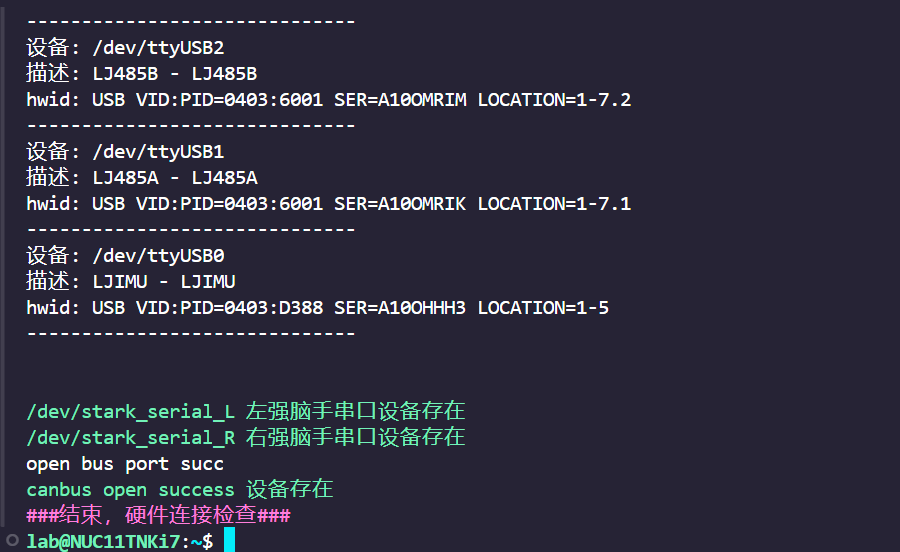Click the LOCATION=1-7.1 text

[554, 204]
